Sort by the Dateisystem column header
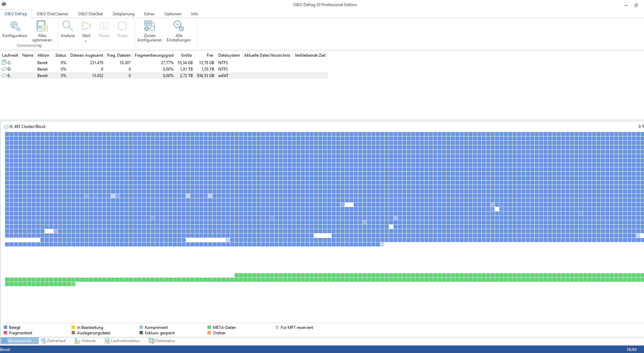 (x=229, y=55)
